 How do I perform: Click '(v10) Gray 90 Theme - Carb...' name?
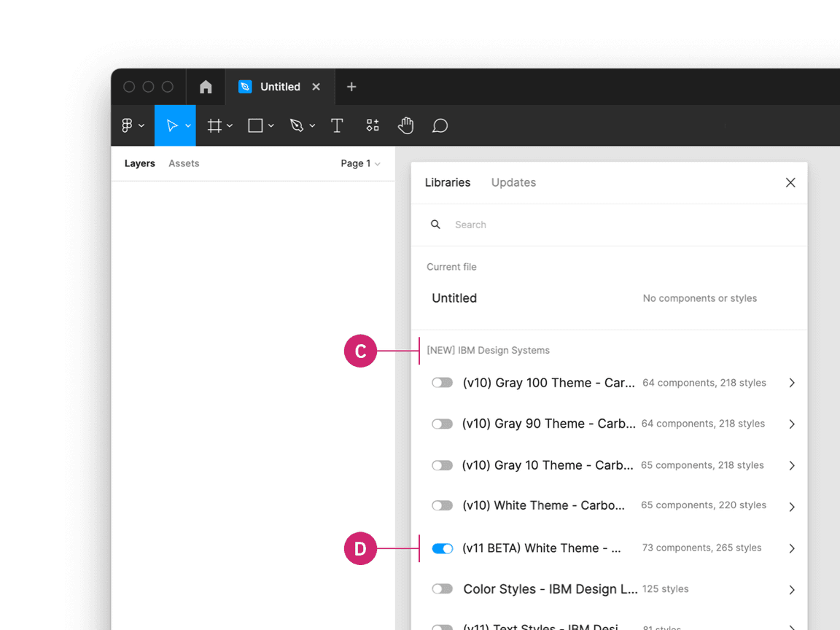pos(548,424)
